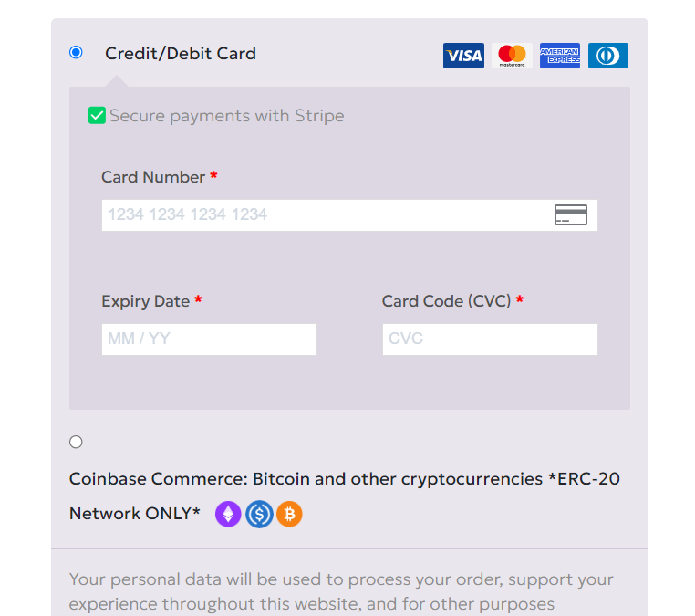Click the Credit/Debit Card label
Viewport: 695px width, 616px height.
coord(181,54)
